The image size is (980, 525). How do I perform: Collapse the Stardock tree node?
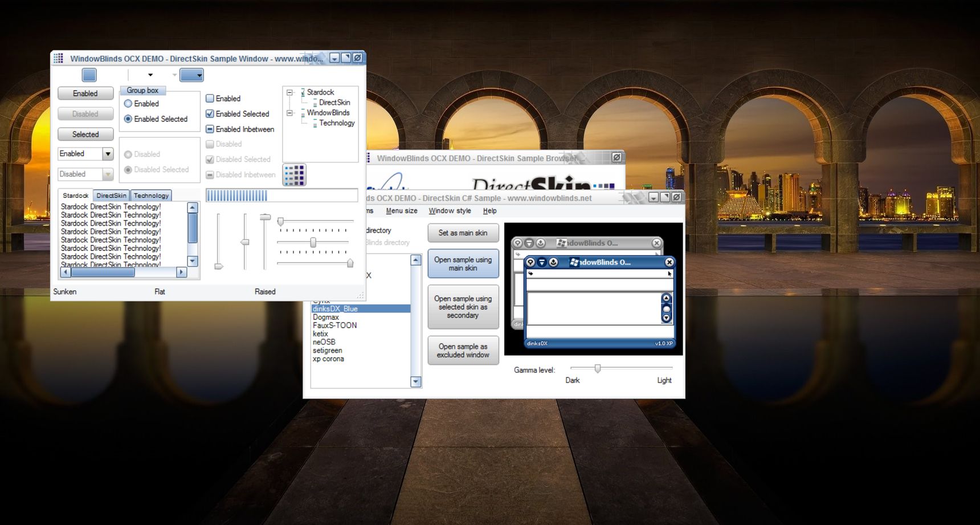[289, 92]
